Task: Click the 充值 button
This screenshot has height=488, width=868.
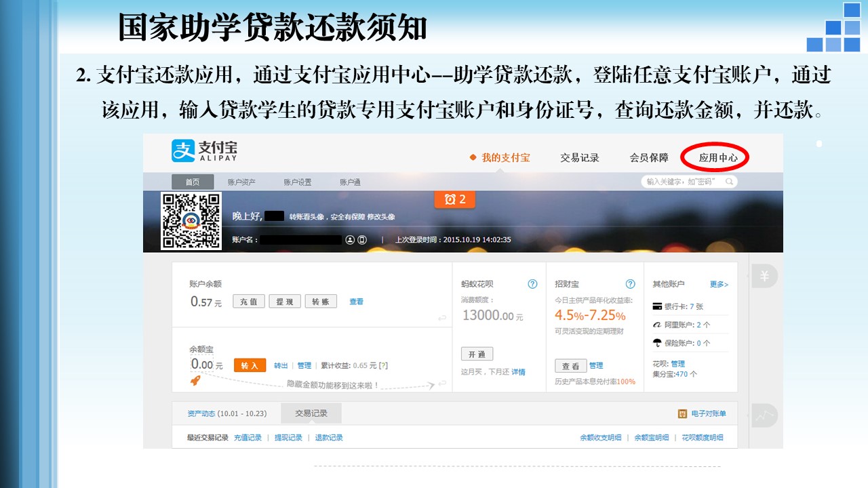Action: click(x=249, y=302)
